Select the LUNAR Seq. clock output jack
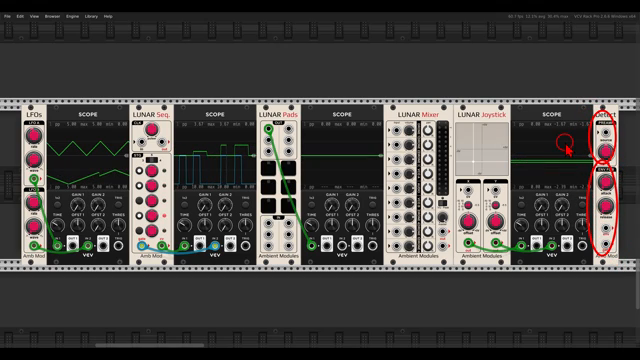Image resolution: width=640 pixels, height=360 pixels. click(x=162, y=142)
